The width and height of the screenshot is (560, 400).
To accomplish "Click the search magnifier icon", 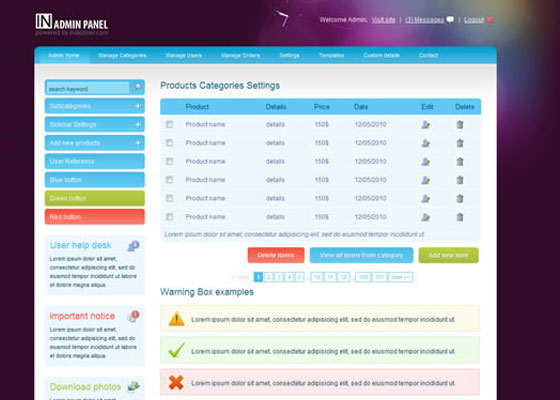I will click(137, 87).
